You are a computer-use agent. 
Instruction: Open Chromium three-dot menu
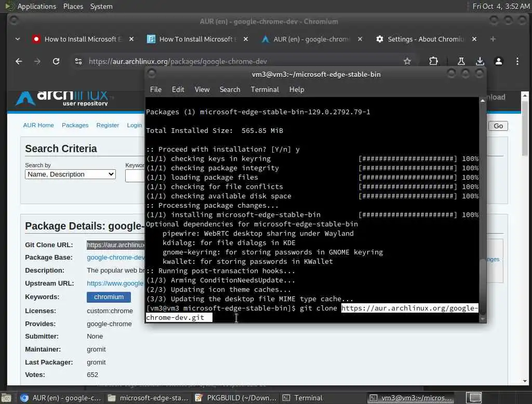point(517,61)
